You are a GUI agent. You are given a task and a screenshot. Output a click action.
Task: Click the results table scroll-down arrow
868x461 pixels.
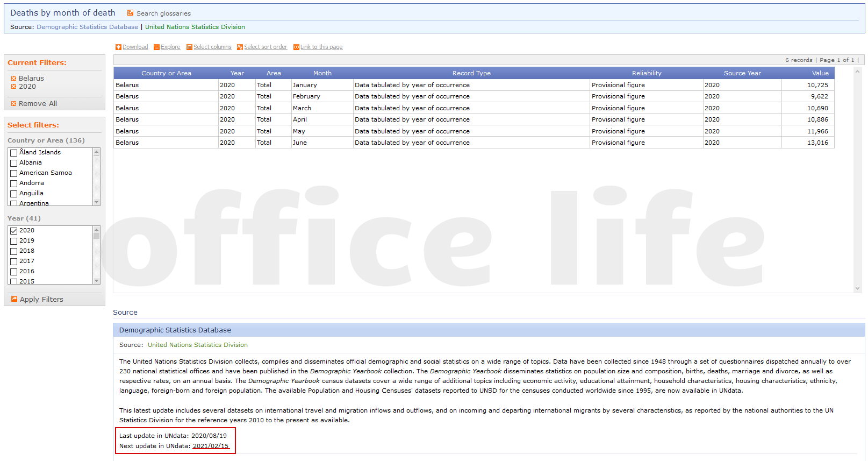(857, 288)
